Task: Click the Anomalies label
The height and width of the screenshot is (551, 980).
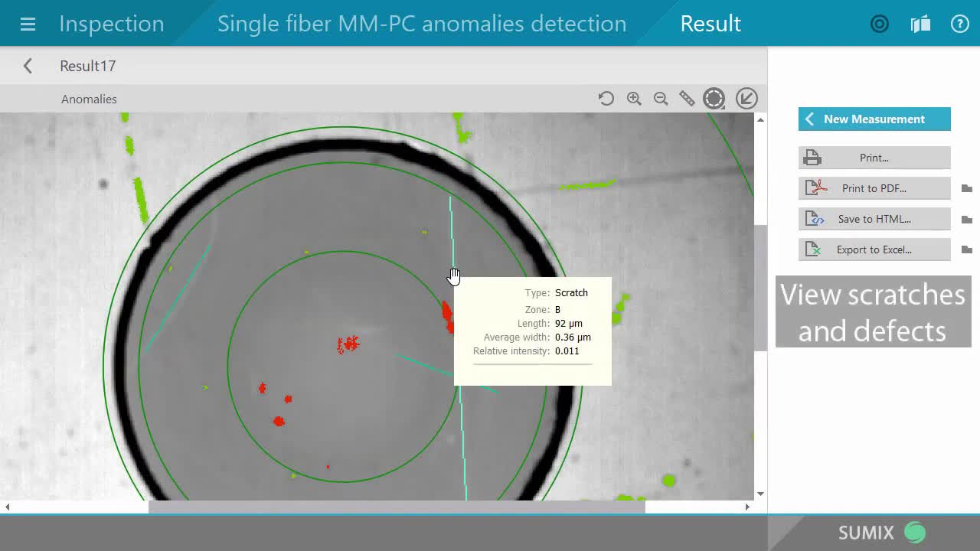Action: [x=89, y=99]
